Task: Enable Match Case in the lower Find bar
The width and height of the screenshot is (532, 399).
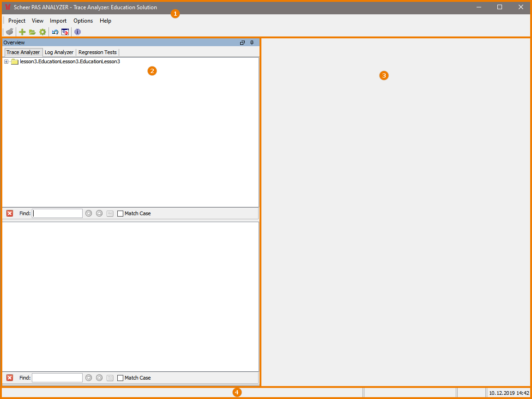Action: (x=120, y=377)
